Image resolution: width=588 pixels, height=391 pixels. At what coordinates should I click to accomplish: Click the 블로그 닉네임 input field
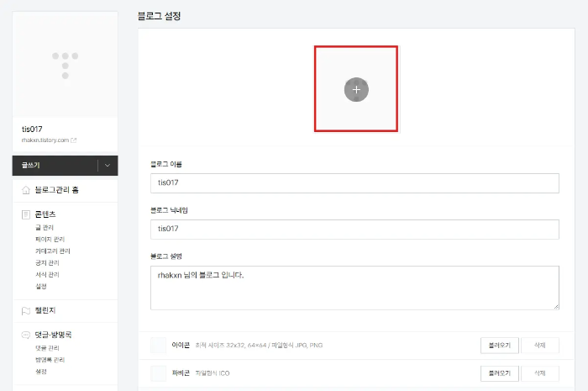(x=354, y=230)
